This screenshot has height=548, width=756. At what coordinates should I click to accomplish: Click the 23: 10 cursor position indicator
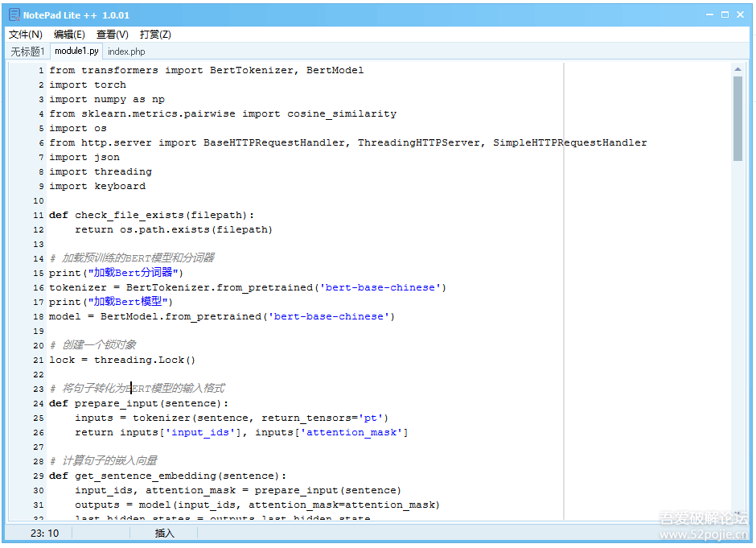(45, 533)
